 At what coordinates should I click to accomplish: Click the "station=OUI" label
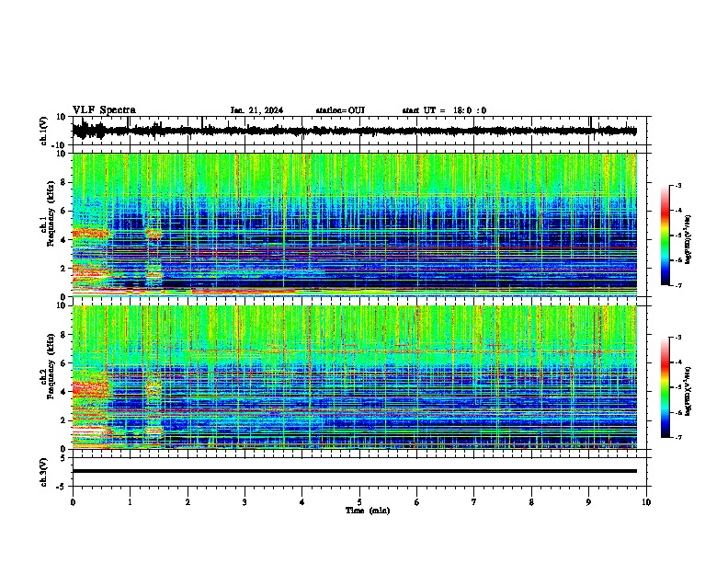(340, 110)
